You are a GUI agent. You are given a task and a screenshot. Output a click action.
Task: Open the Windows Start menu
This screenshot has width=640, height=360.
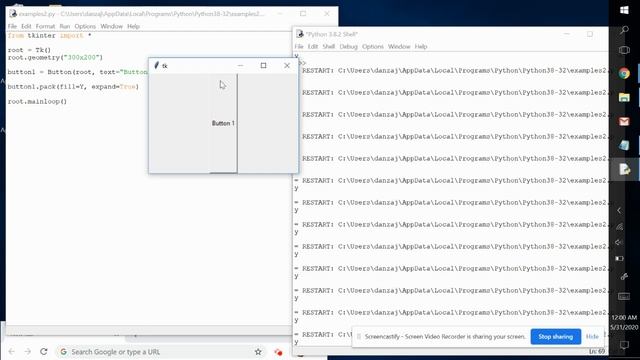(x=624, y=10)
